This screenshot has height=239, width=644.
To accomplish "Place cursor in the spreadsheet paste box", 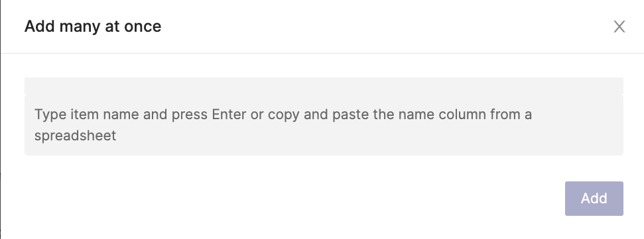I will (x=324, y=125).
